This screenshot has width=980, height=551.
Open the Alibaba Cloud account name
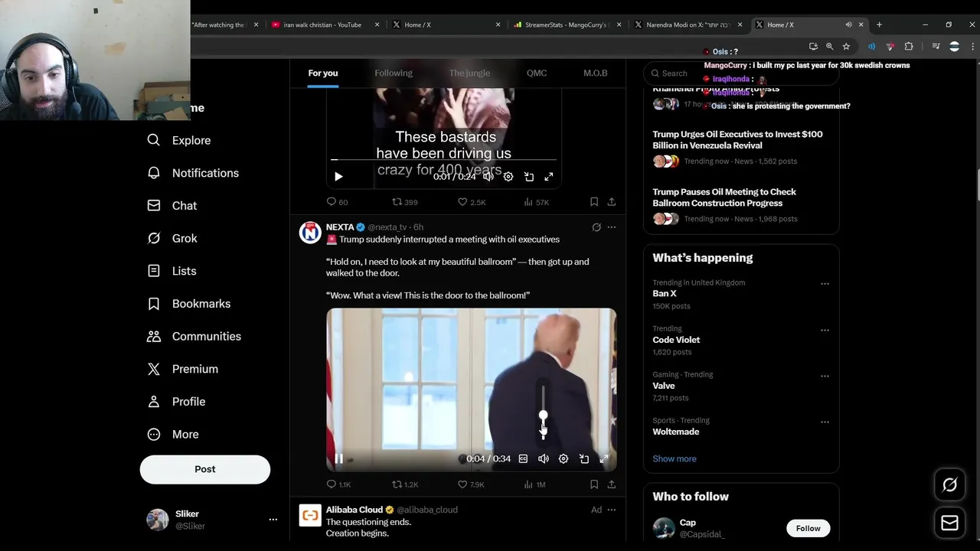coord(354,510)
